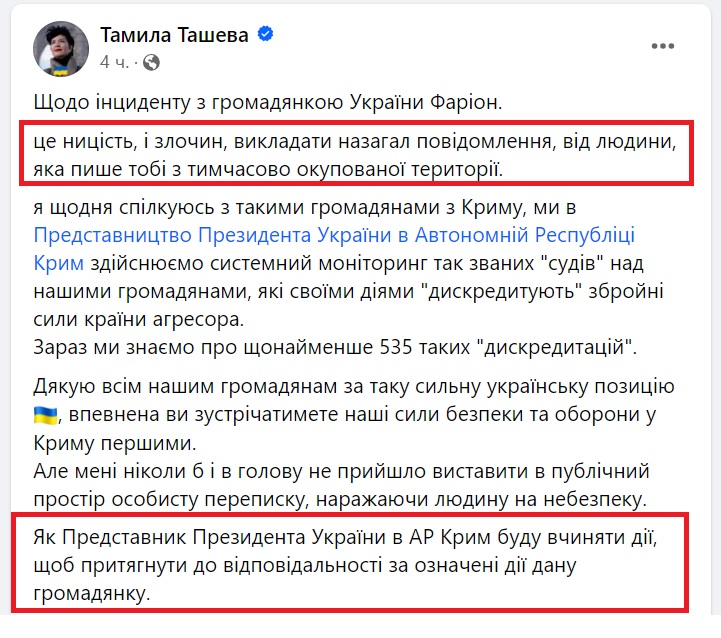Click the final word 'громадянку.' in the post

click(x=92, y=594)
